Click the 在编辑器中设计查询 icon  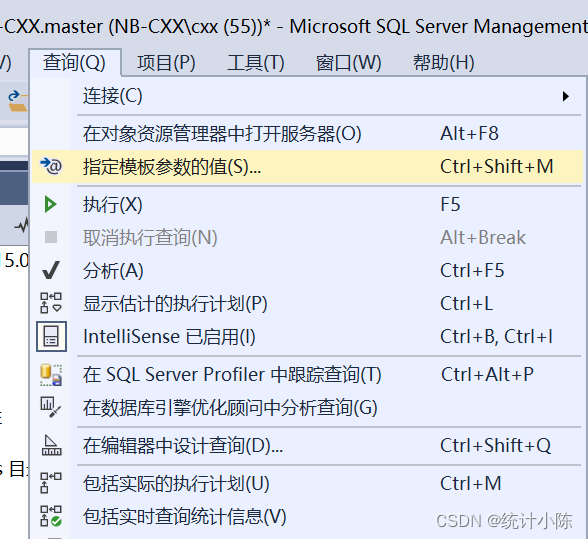click(51, 445)
